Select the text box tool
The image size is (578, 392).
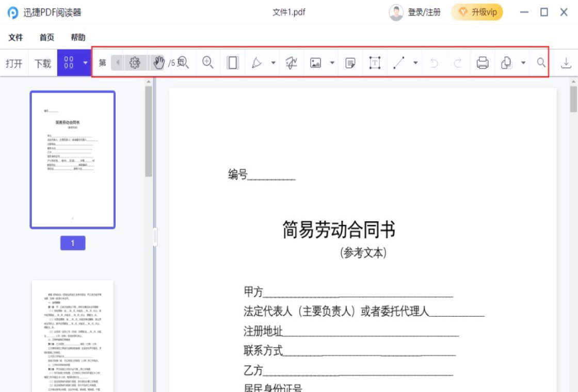click(375, 62)
